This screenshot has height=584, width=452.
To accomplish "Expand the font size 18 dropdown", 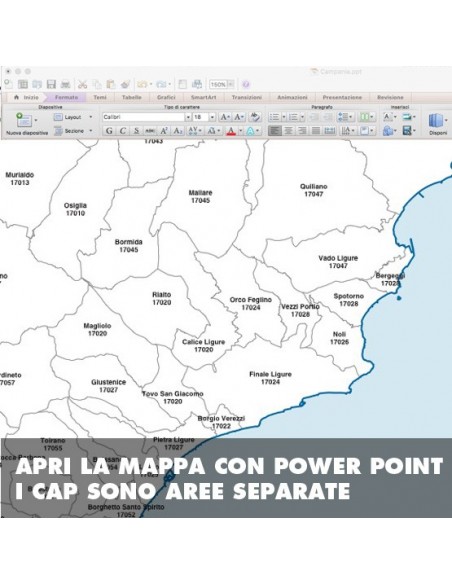I will pyautogui.click(x=212, y=117).
